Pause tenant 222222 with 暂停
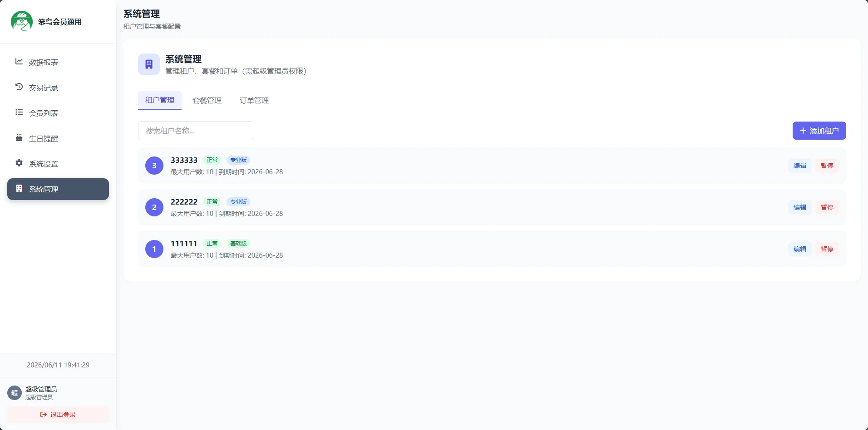The width and height of the screenshot is (868, 430). tap(827, 207)
